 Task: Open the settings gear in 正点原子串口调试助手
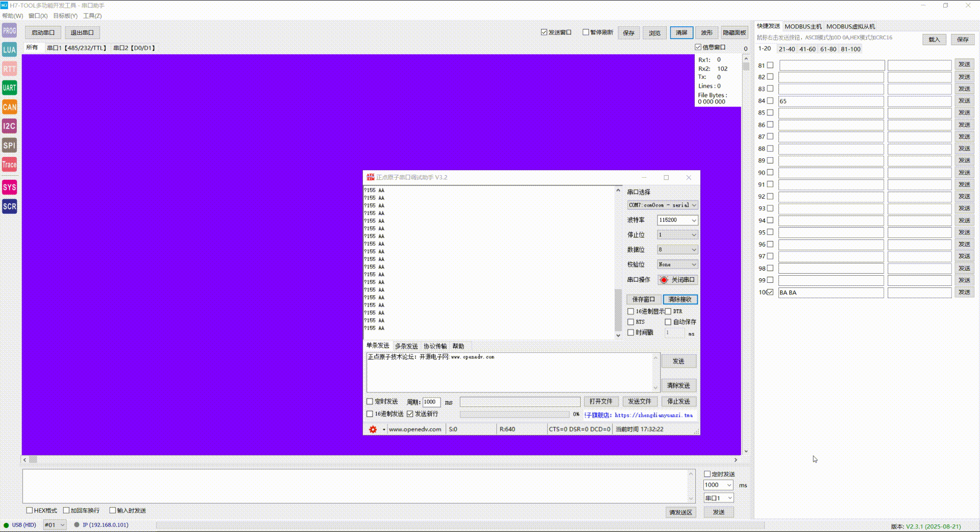[x=372, y=429]
